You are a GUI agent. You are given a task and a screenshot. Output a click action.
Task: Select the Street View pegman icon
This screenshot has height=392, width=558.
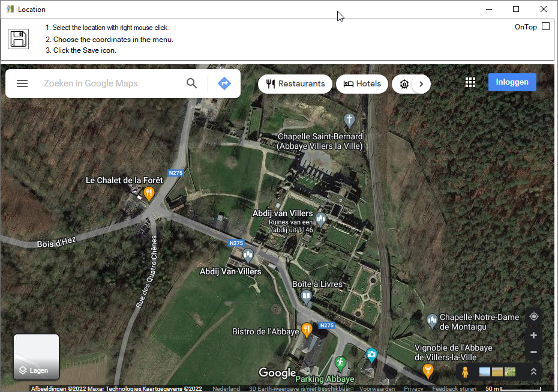point(465,372)
